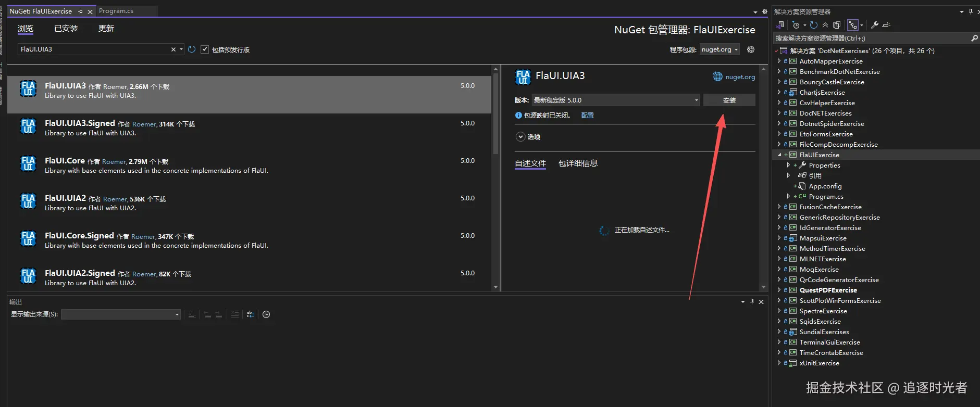Close the output panel
Image resolution: width=980 pixels, height=407 pixels.
tap(761, 302)
